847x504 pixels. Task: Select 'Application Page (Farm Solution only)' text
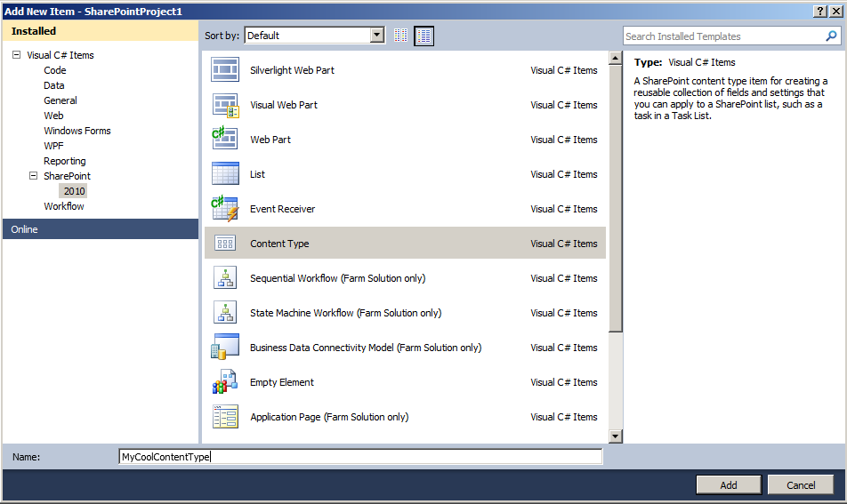329,417
